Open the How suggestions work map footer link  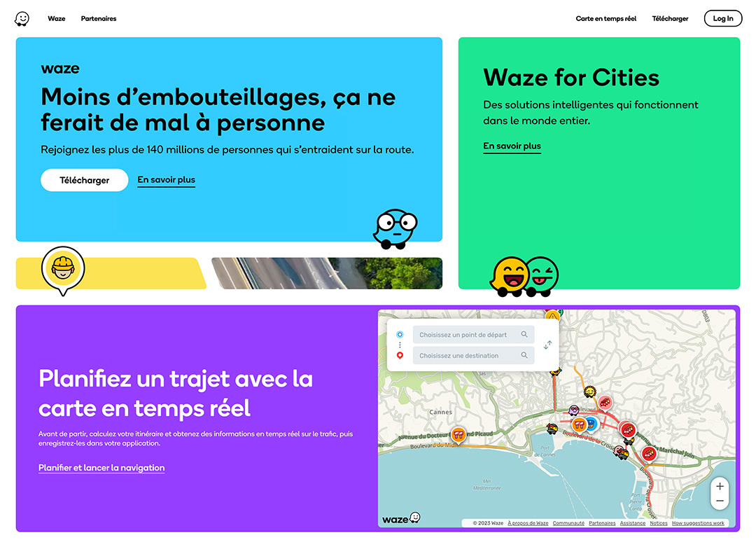[x=698, y=523]
